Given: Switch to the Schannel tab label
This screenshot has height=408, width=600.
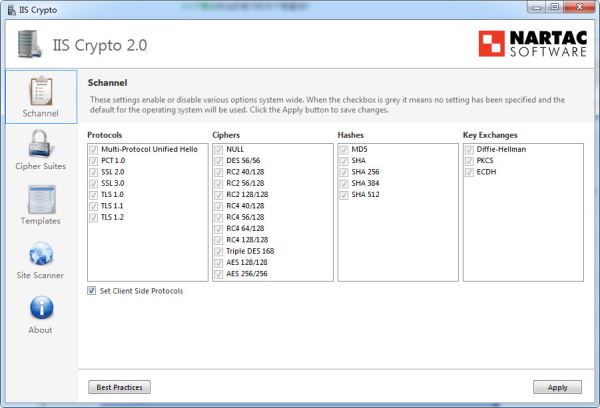Looking at the screenshot, I should click(x=41, y=113).
